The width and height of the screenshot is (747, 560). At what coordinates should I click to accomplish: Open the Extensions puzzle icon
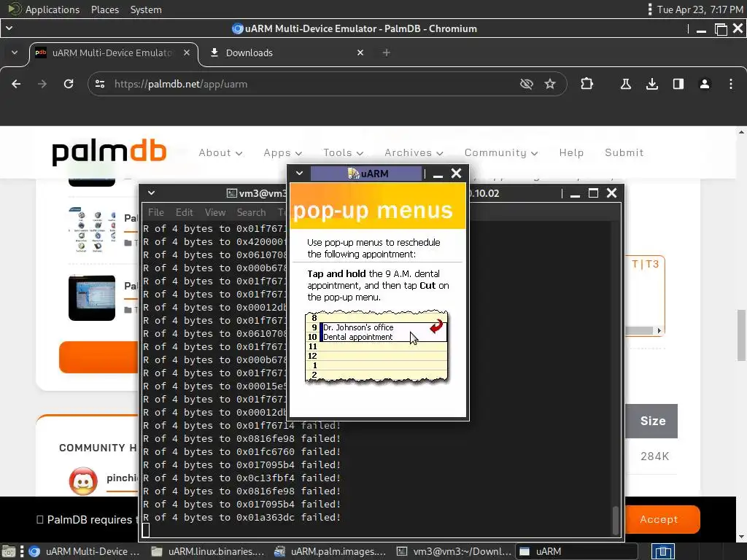pyautogui.click(x=587, y=84)
